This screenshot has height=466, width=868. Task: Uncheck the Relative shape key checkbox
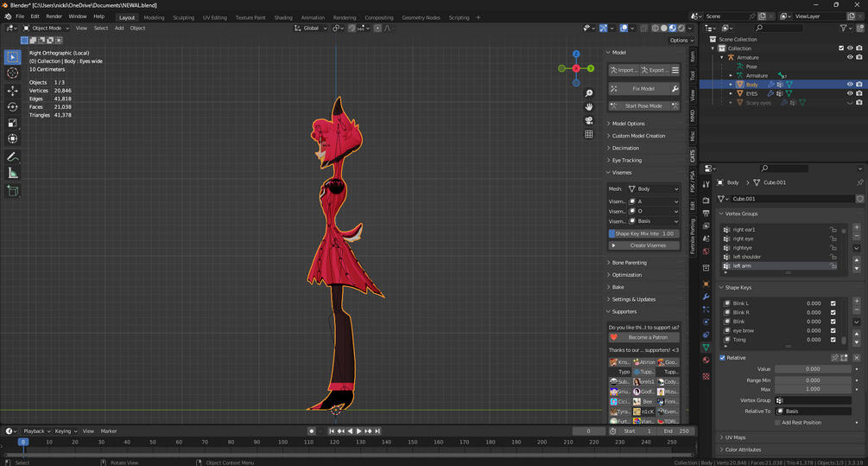point(722,358)
